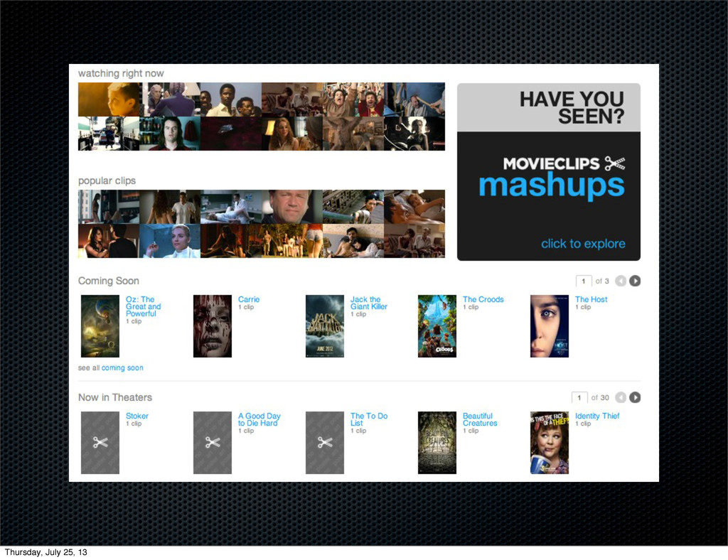Open The Host movie poster
728x560 pixels.
point(550,326)
